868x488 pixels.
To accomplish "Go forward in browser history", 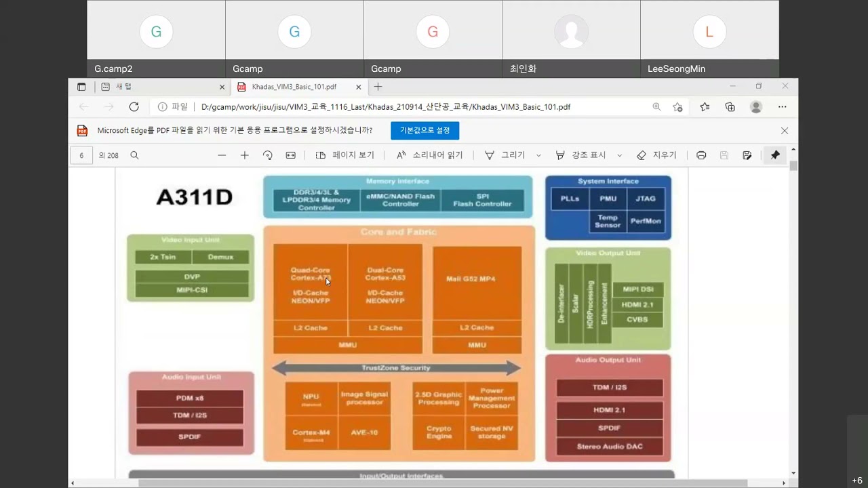I will 108,107.
